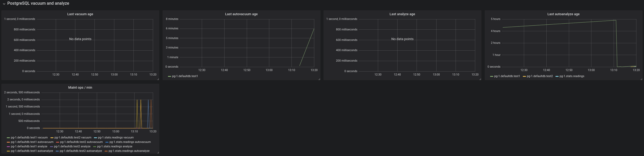
Task: Open the Last autoanalyze age panel title menu
Action: (x=563, y=14)
